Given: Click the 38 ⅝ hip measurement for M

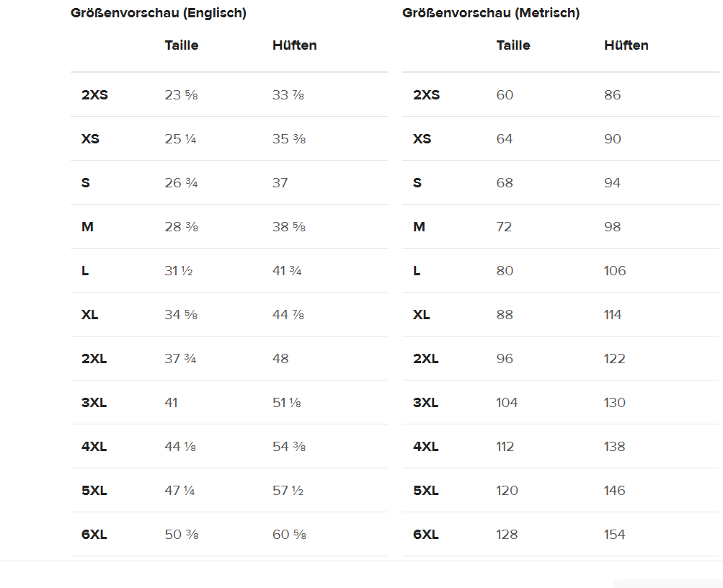Looking at the screenshot, I should click(x=289, y=227).
